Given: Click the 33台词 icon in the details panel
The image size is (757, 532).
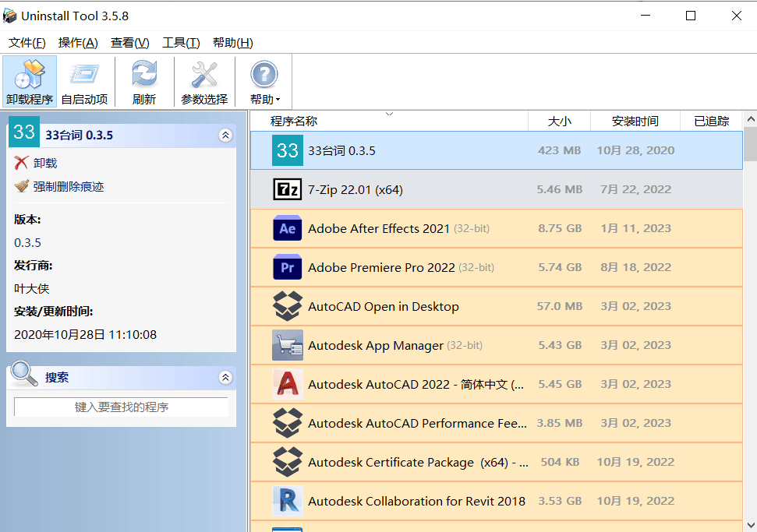Looking at the screenshot, I should [24, 132].
